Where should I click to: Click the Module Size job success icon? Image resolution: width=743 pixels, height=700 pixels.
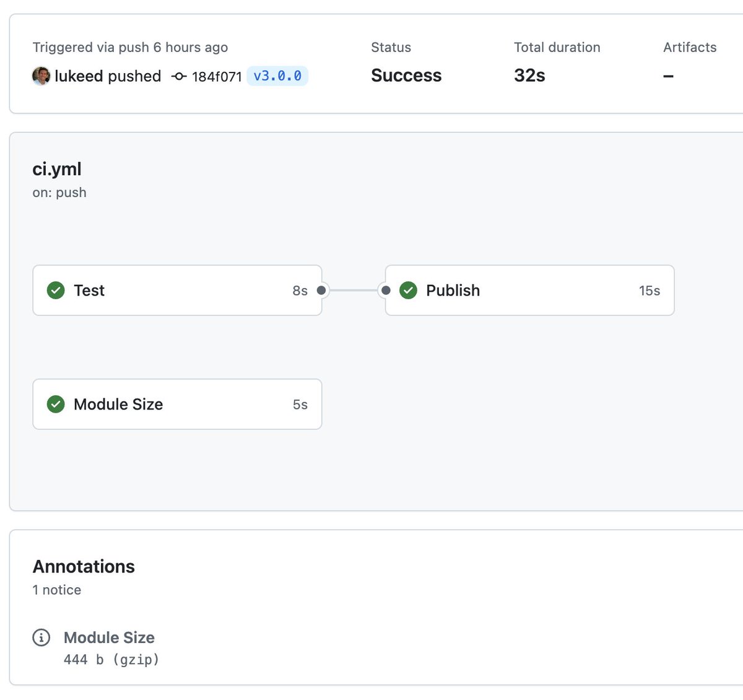[56, 404]
